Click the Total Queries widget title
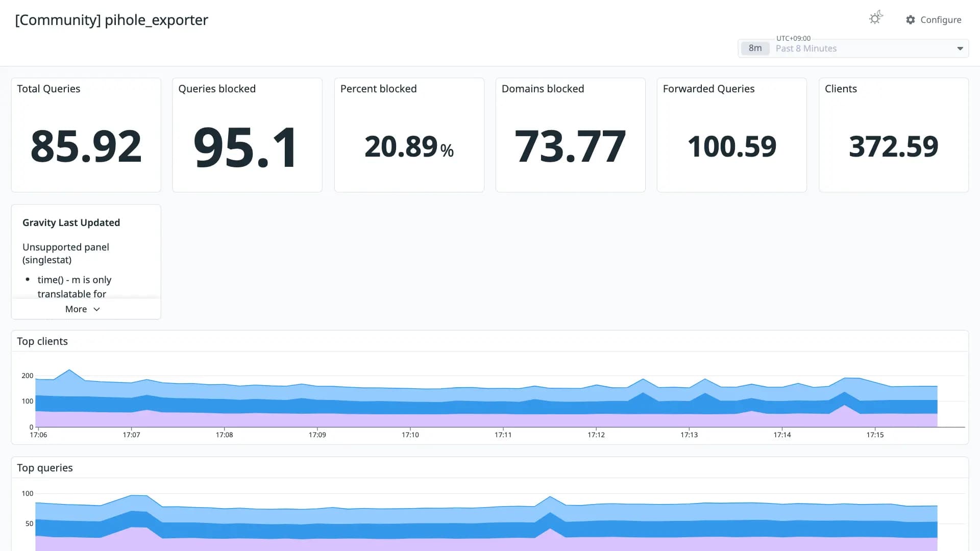Viewport: 980px width, 551px height. click(48, 89)
